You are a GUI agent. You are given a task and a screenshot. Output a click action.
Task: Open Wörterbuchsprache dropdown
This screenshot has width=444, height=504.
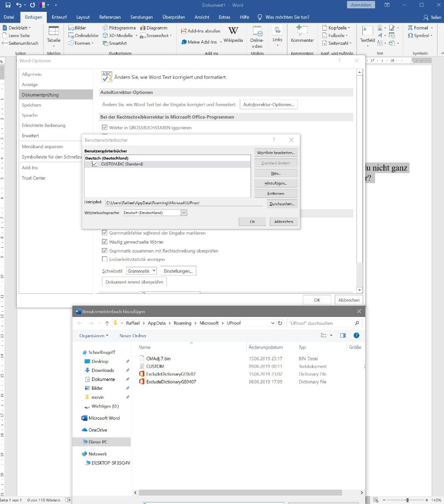point(184,213)
